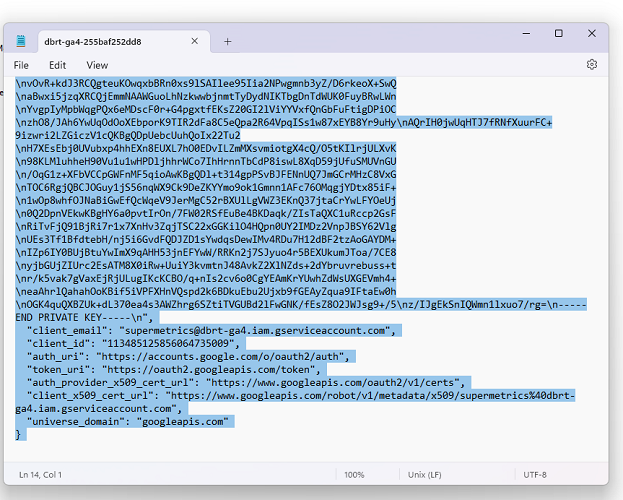Click the line starting with \nH7XEsEbj0
This screenshot has height=500, width=623.
coord(206,149)
